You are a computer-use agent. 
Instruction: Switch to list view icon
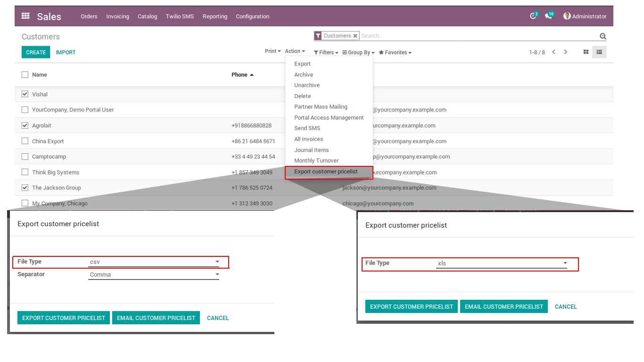coord(599,52)
